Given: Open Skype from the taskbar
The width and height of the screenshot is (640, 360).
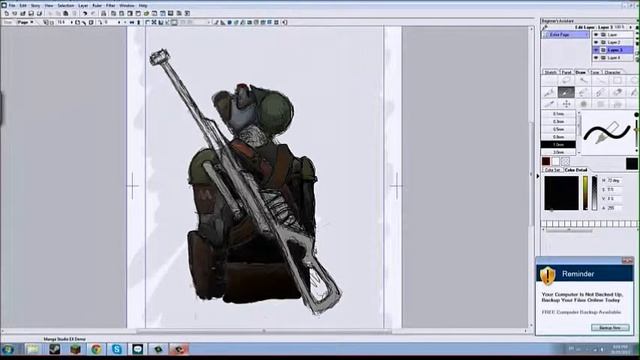Looking at the screenshot, I should [x=117, y=349].
